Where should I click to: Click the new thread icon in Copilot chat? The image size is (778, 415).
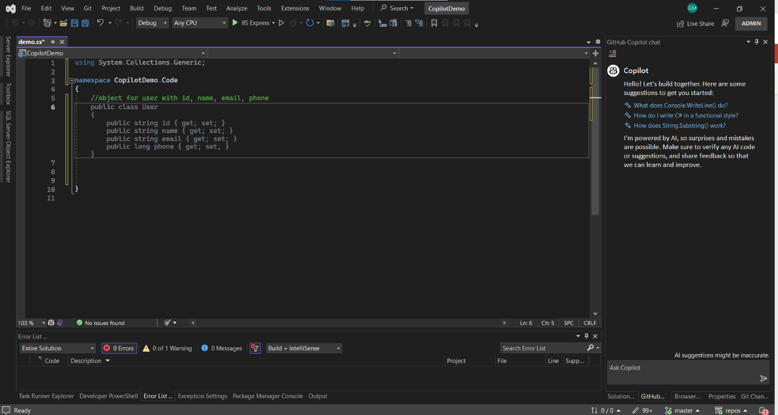click(x=612, y=54)
